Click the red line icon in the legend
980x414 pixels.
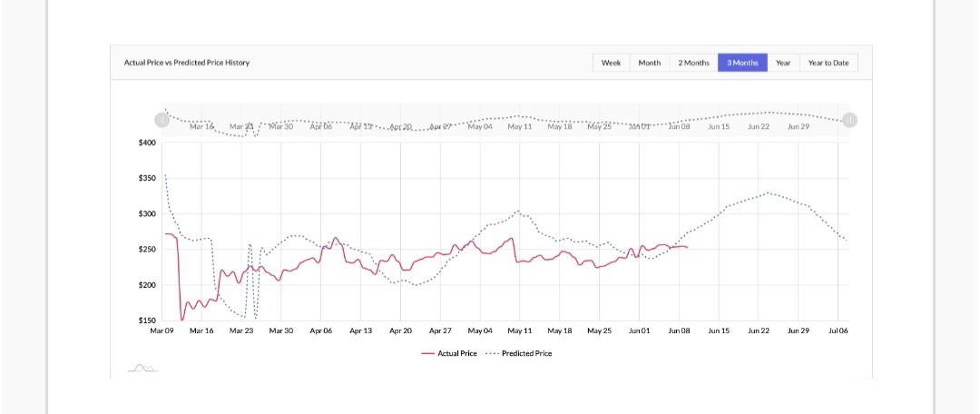pos(427,353)
